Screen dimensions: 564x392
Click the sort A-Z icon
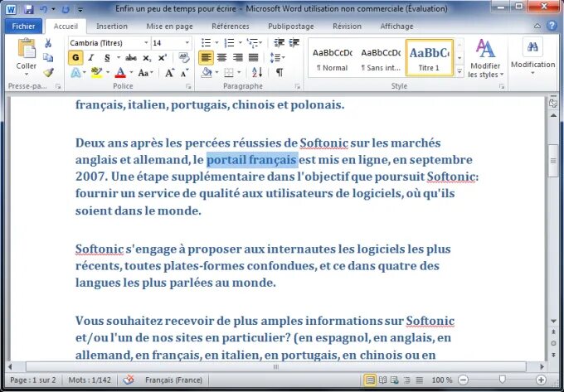pyautogui.click(x=257, y=73)
